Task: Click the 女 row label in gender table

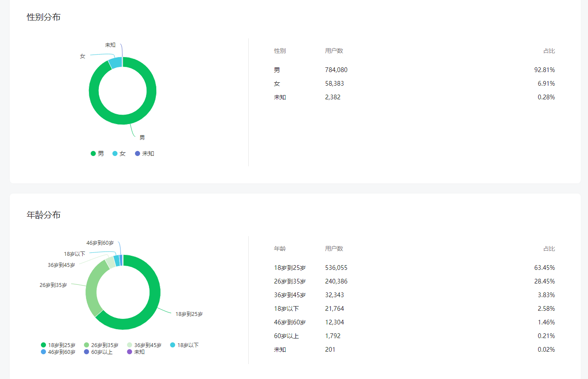Action: pyautogui.click(x=277, y=84)
